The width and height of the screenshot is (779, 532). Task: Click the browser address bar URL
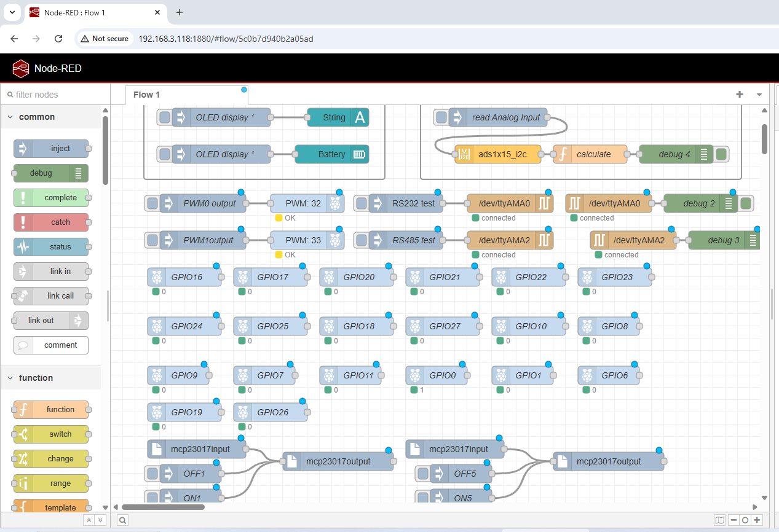[x=226, y=39]
